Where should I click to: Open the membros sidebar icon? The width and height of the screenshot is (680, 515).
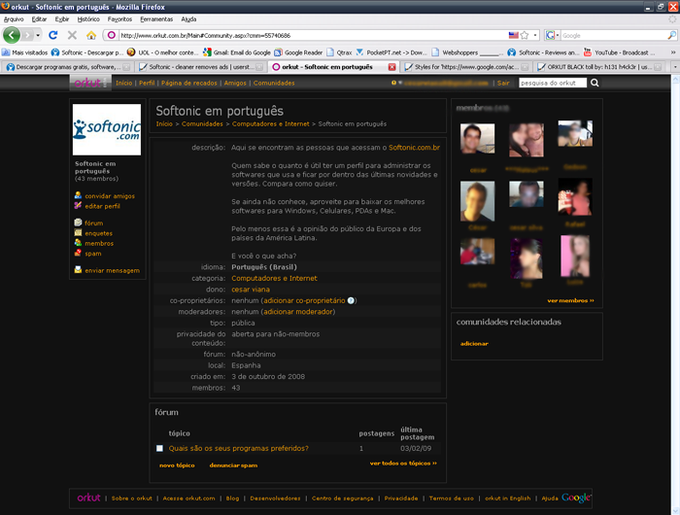tap(78, 243)
